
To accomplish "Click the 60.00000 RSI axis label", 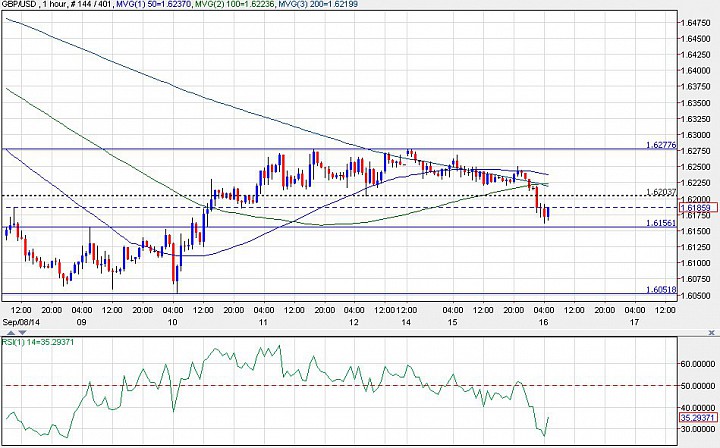I will pos(698,364).
